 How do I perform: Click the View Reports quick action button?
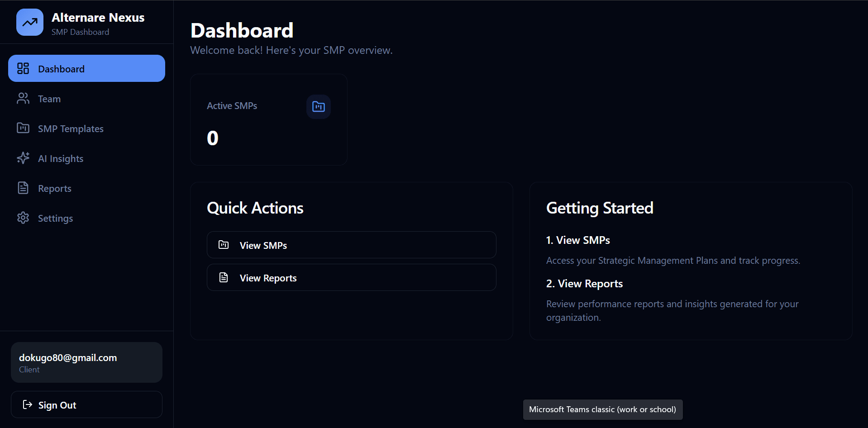(x=351, y=277)
